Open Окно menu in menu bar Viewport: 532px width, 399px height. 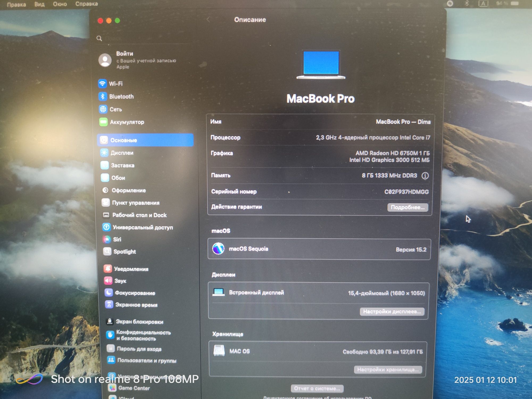(x=60, y=4)
